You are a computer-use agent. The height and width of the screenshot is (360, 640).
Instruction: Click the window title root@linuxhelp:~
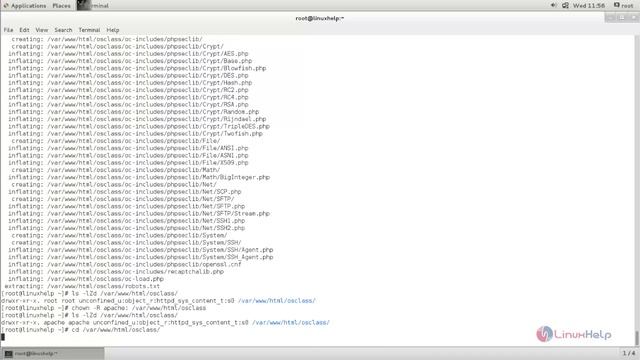pos(320,18)
